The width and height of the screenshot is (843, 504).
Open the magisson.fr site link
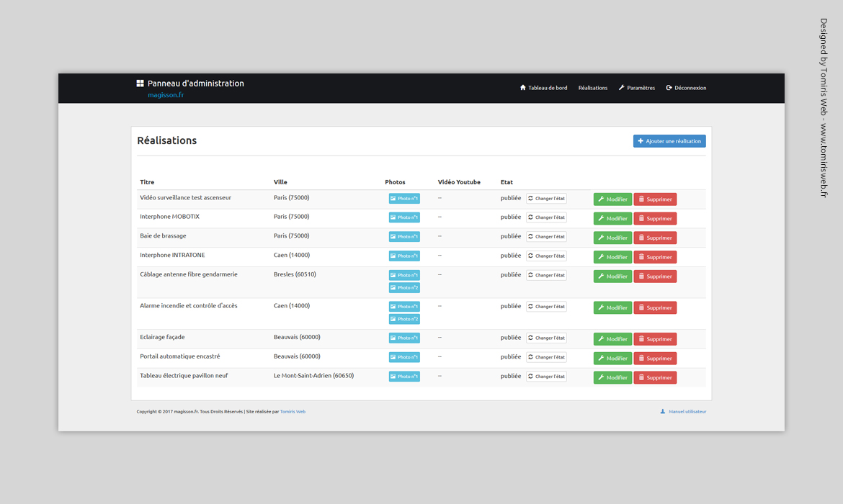[x=166, y=95]
